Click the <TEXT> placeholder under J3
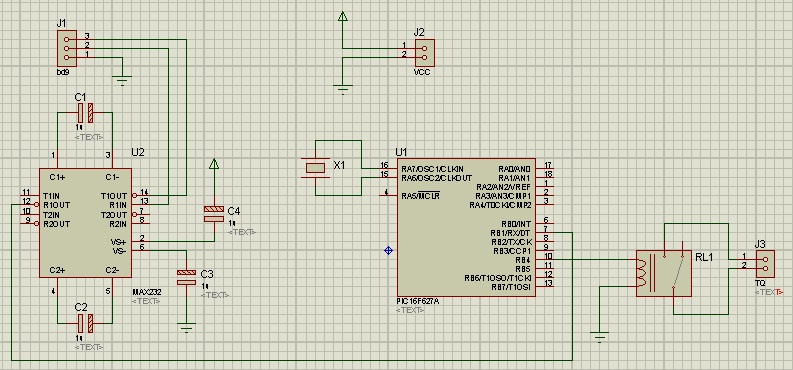The width and height of the screenshot is (793, 370). coord(769,292)
